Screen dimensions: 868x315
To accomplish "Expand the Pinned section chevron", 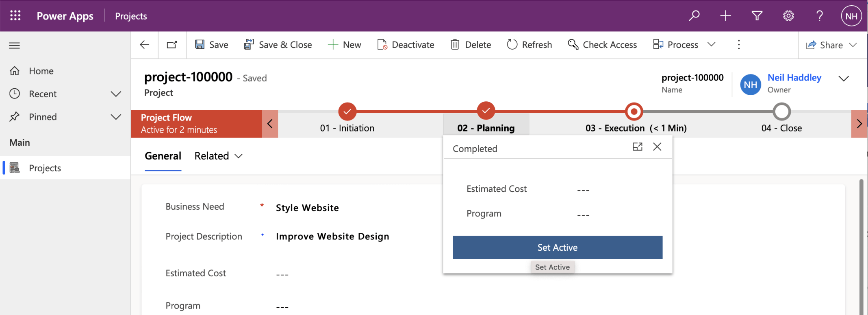I will pyautogui.click(x=116, y=117).
